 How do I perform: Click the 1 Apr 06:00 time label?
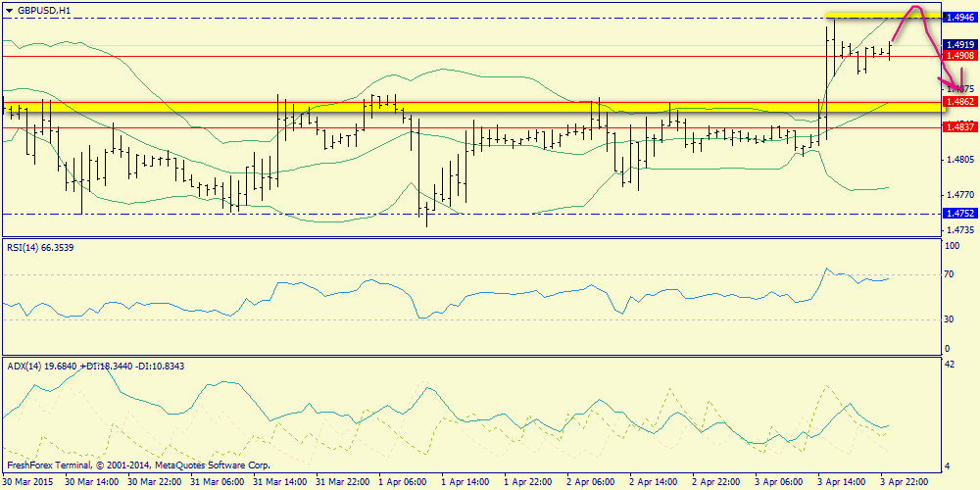click(x=405, y=482)
